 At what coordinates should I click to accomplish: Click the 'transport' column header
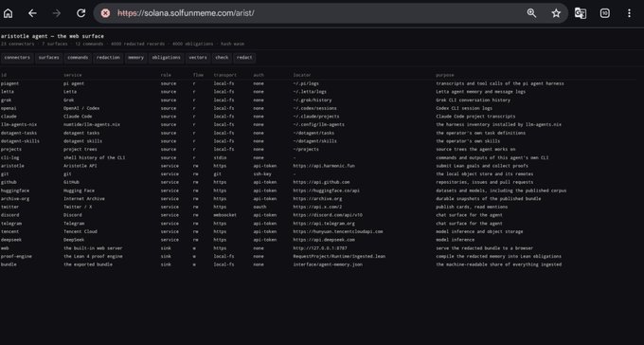pyautogui.click(x=224, y=75)
